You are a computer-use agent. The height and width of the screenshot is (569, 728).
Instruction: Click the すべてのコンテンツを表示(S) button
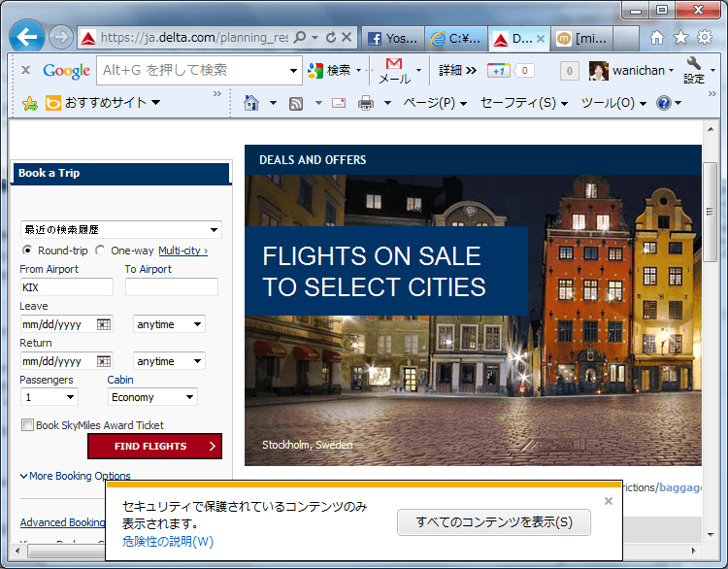[x=494, y=522]
